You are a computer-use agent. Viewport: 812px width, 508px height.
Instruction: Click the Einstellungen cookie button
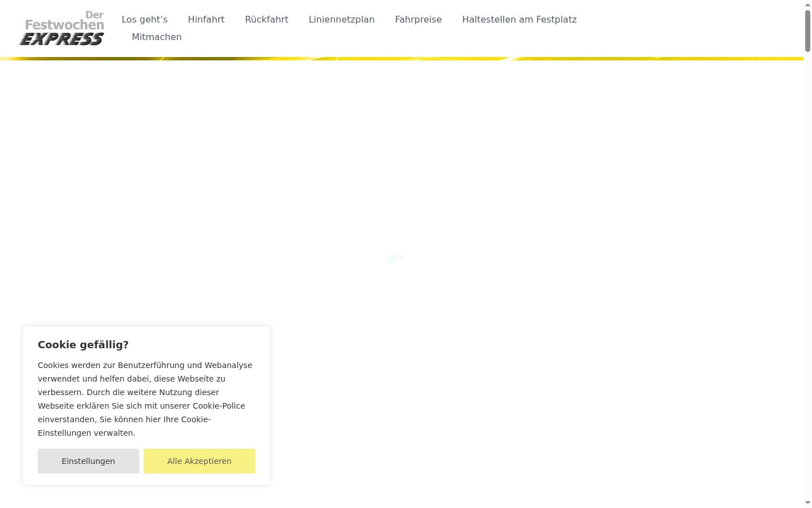pyautogui.click(x=89, y=461)
